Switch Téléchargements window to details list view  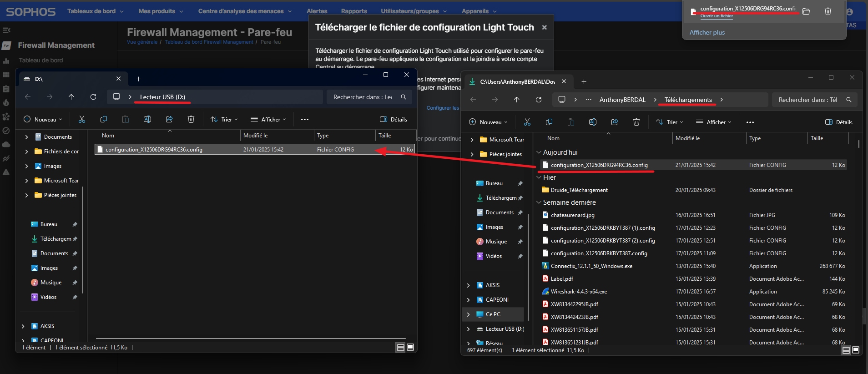[x=846, y=350]
